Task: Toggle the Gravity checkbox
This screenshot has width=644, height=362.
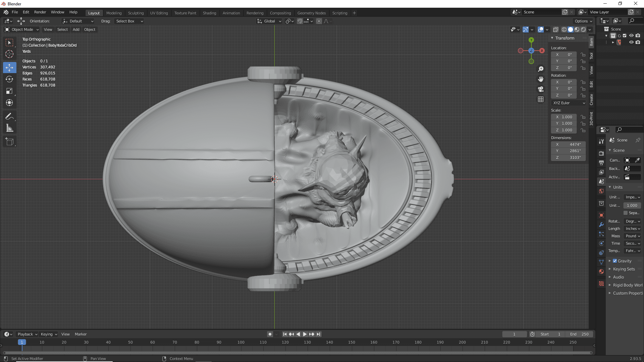Action: click(615, 261)
